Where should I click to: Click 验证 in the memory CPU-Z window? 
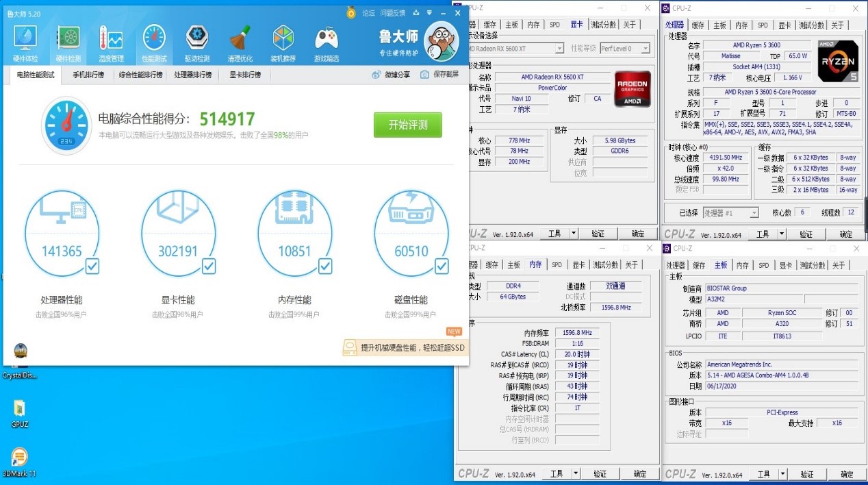click(600, 473)
